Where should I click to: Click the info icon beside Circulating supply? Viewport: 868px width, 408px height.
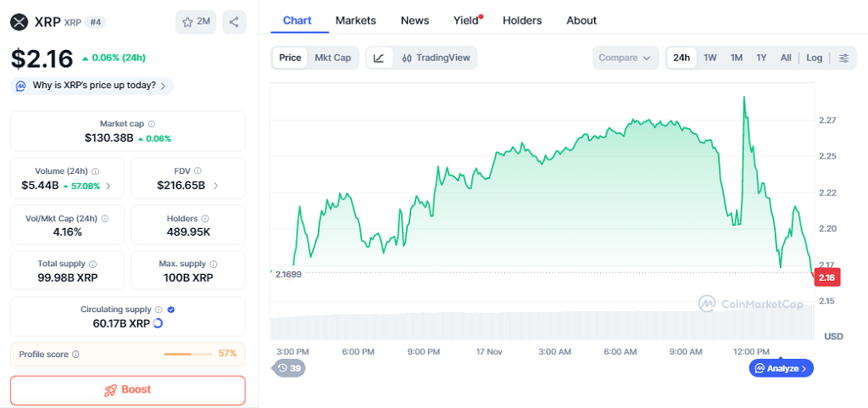(x=159, y=310)
